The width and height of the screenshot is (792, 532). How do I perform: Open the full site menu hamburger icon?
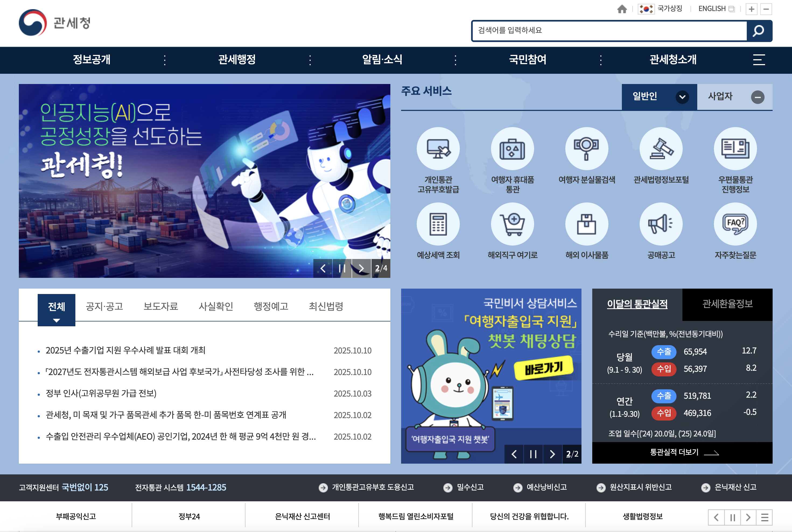[759, 60]
